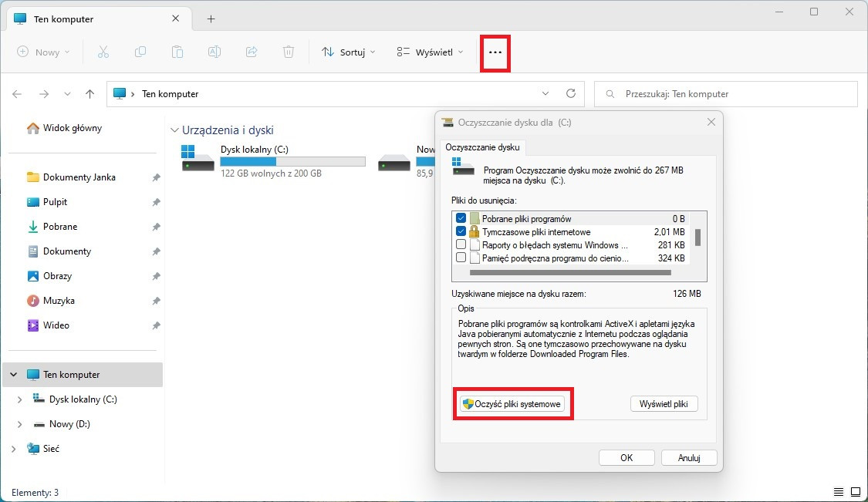Open the See more three-dots menu
The image size is (868, 502).
(495, 52)
